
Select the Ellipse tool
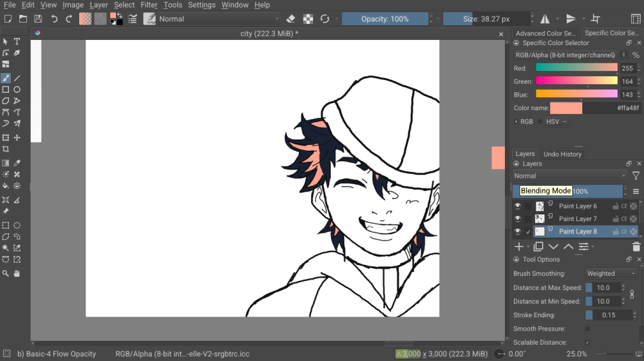point(17,90)
